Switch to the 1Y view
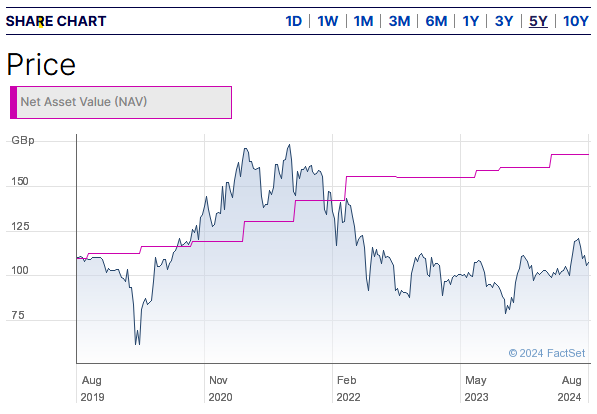Screen dimensions: 597x414 click(470, 21)
